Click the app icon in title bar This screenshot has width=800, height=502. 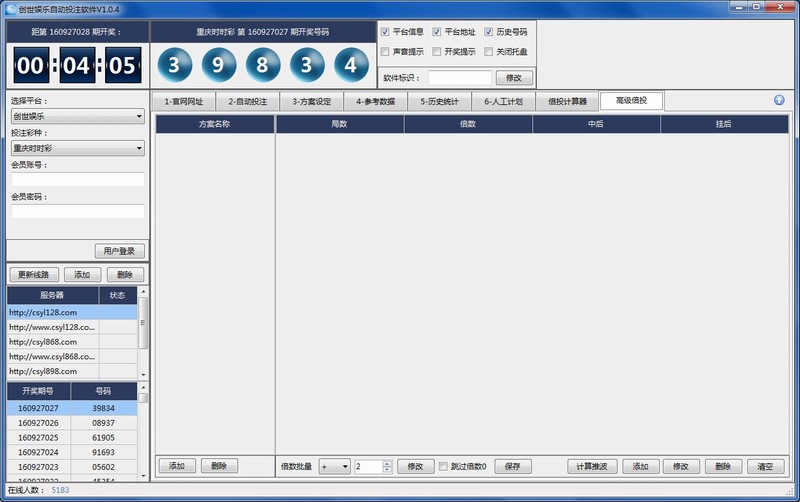(x=9, y=8)
